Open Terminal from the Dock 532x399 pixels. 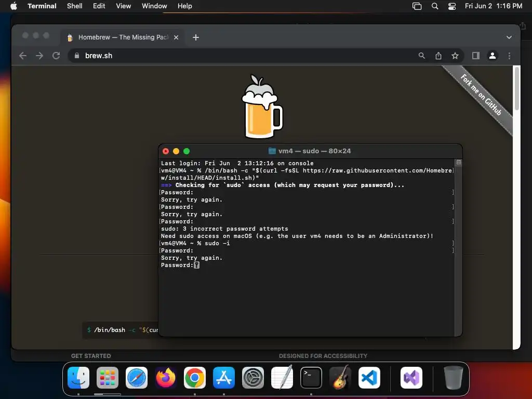pyautogui.click(x=311, y=378)
